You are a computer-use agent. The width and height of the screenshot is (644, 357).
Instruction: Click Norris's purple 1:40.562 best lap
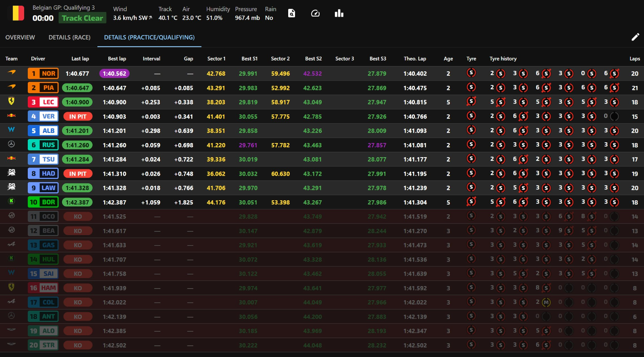114,73
